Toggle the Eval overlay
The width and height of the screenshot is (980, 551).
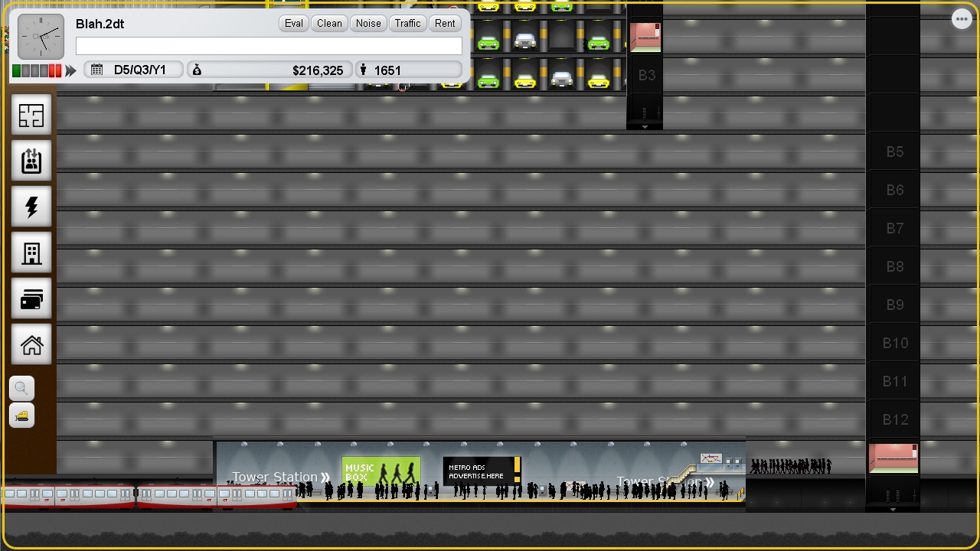(294, 23)
